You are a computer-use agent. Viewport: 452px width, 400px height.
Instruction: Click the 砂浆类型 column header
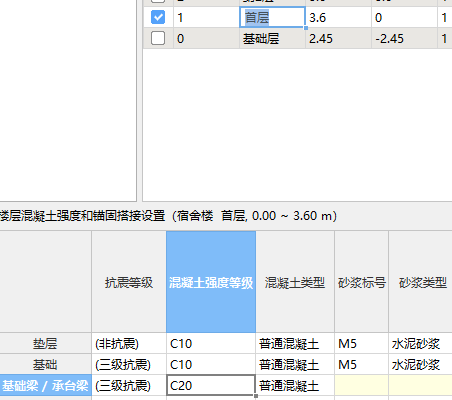coord(421,282)
